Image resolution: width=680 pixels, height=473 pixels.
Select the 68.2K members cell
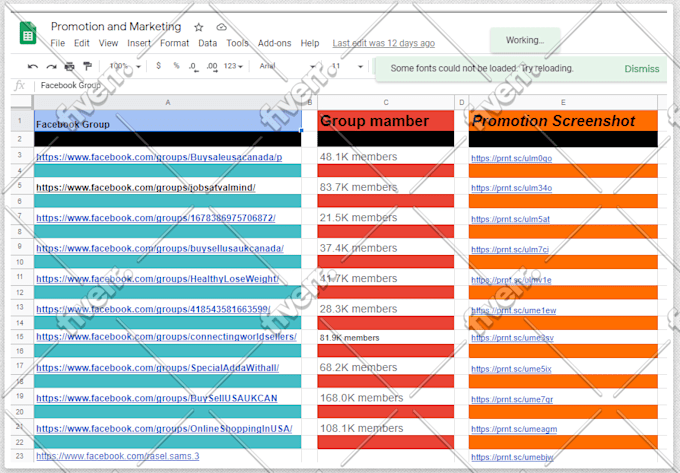click(x=386, y=368)
